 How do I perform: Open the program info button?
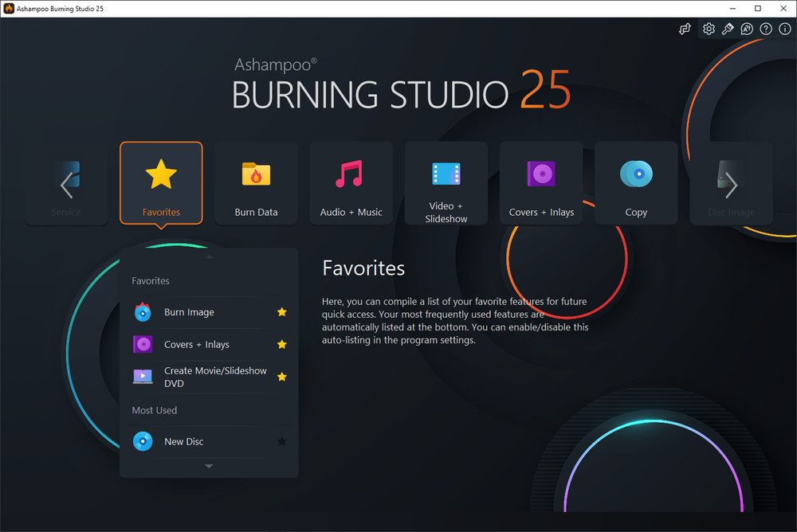click(784, 29)
